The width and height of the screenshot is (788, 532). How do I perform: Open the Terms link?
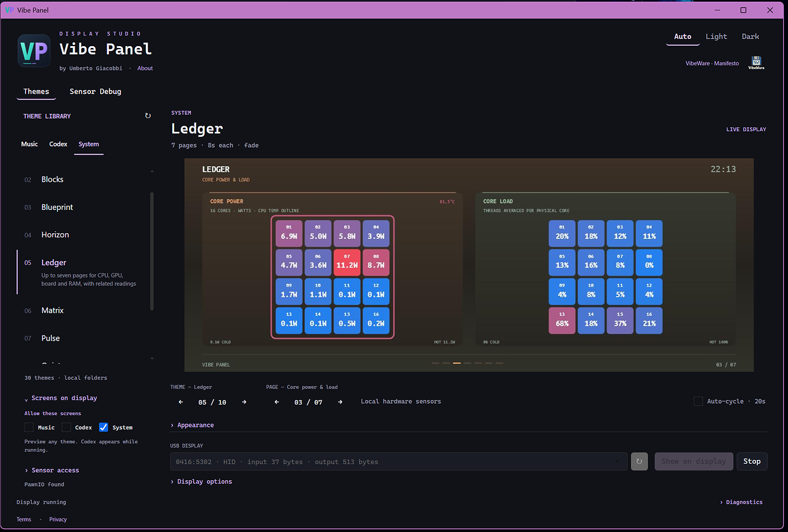click(24, 520)
